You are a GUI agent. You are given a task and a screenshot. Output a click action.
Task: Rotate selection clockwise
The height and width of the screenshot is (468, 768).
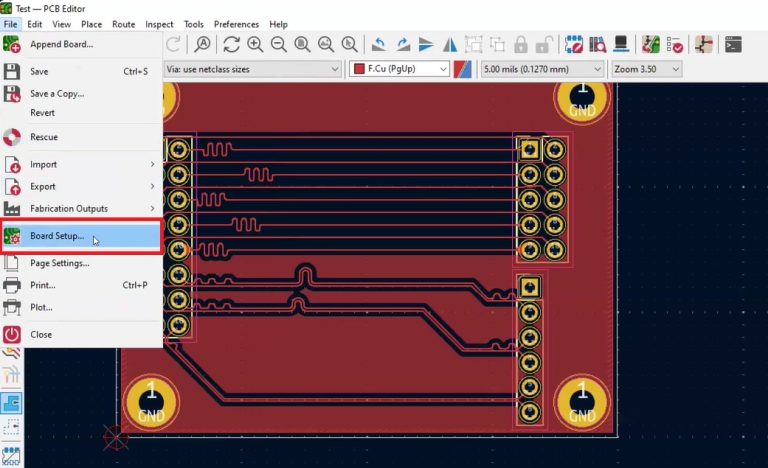click(x=403, y=45)
